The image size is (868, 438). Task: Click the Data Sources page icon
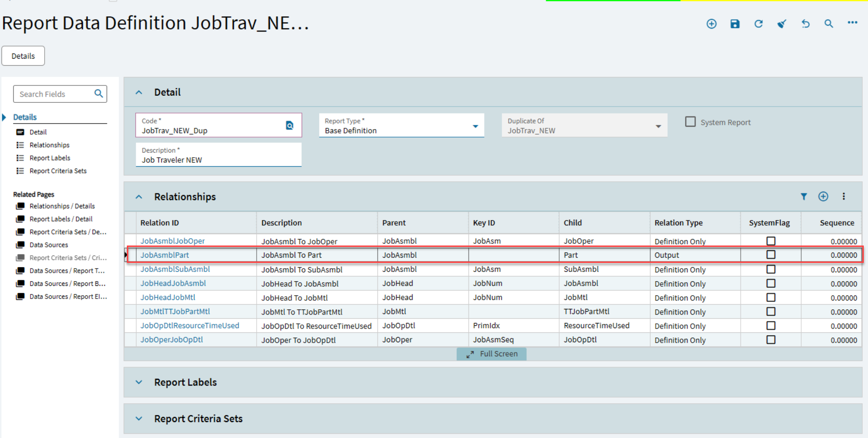coord(20,245)
